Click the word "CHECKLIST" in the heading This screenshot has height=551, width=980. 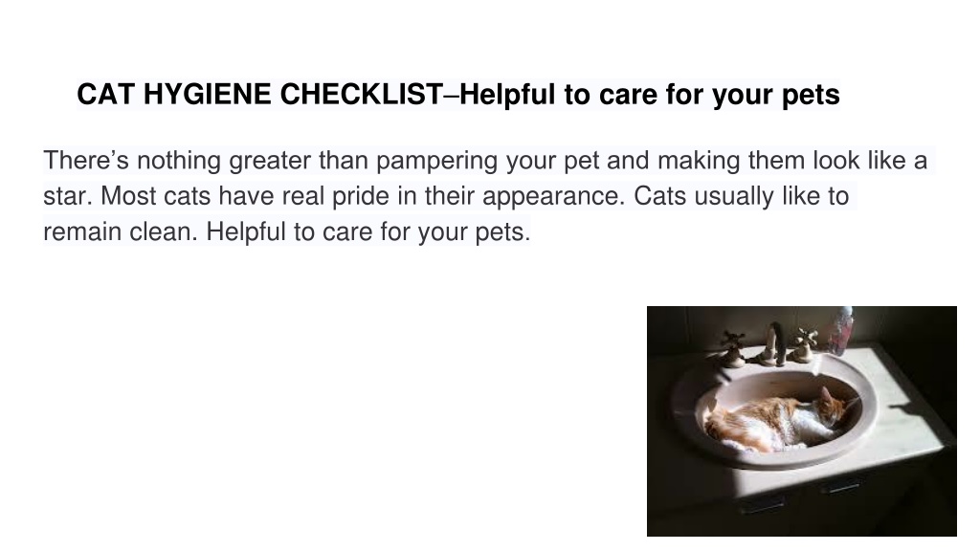point(361,95)
